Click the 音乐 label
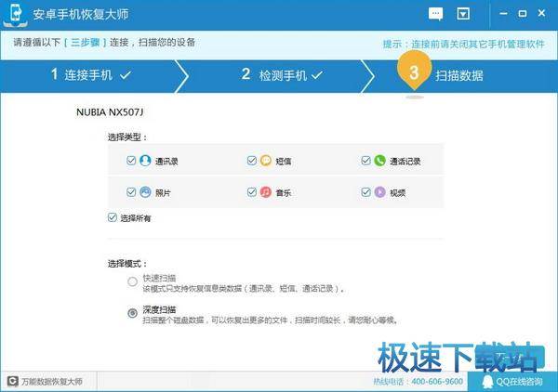Image resolution: width=558 pixels, height=392 pixels. click(x=284, y=193)
